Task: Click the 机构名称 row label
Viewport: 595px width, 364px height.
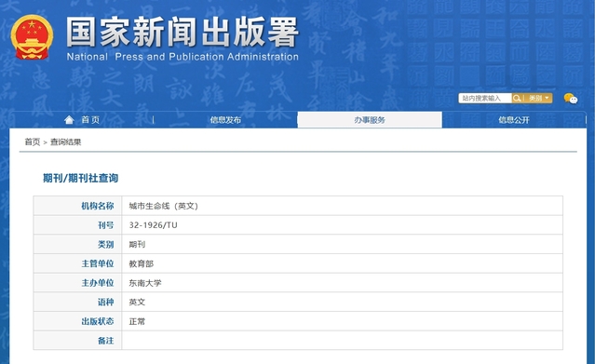Action: pos(98,206)
